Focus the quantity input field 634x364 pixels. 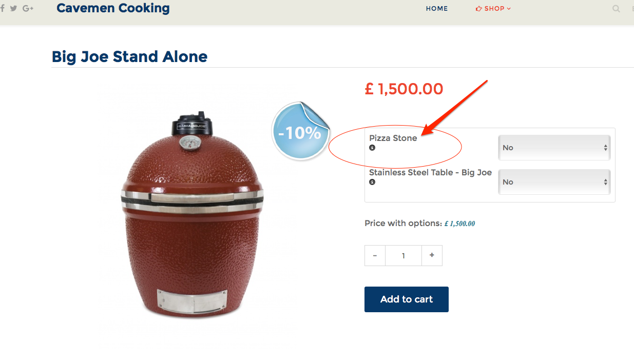point(404,256)
